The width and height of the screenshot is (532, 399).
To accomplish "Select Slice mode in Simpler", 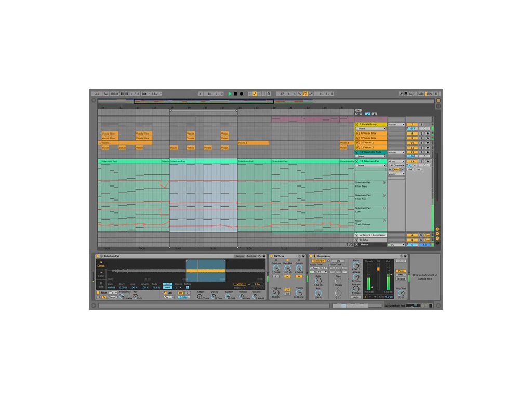I will (101, 285).
